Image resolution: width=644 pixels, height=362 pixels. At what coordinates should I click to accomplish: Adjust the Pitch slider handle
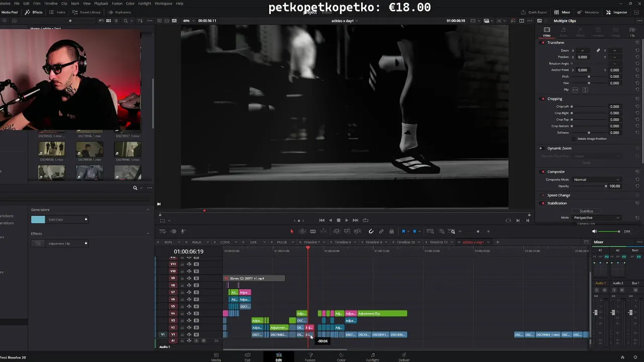pos(589,76)
